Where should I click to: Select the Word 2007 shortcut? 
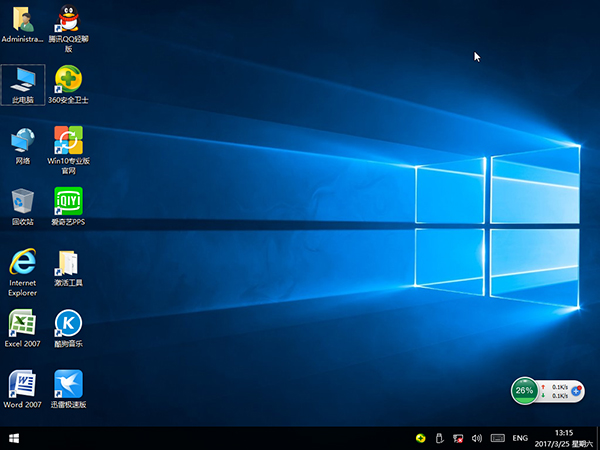coord(22,384)
